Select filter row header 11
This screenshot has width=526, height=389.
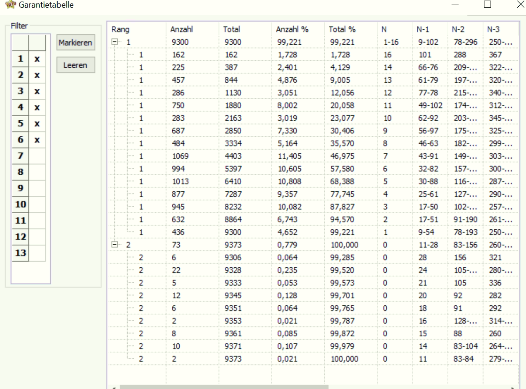20,221
